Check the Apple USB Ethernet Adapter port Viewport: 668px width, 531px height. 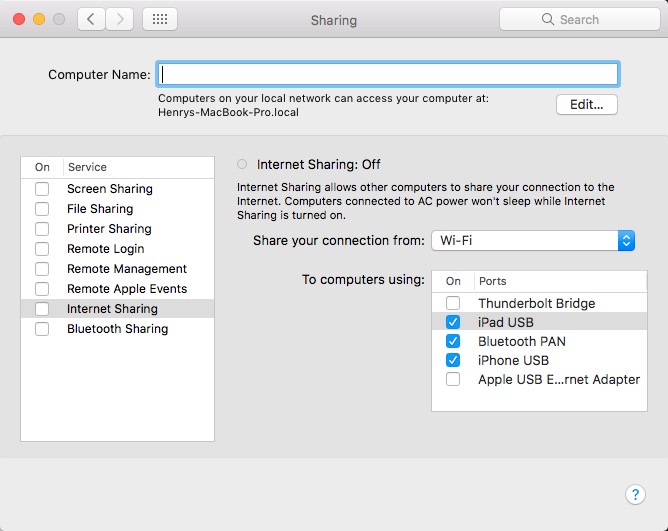coord(453,379)
